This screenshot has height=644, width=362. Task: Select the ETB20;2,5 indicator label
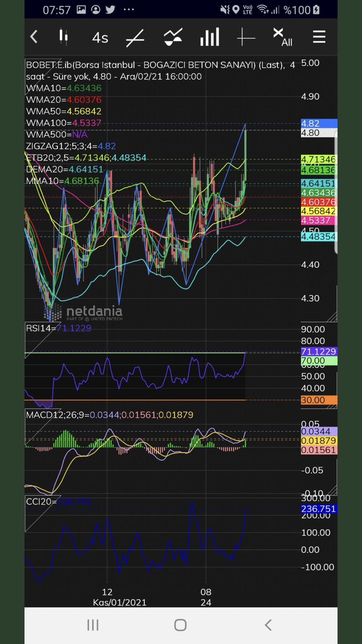[86, 158]
